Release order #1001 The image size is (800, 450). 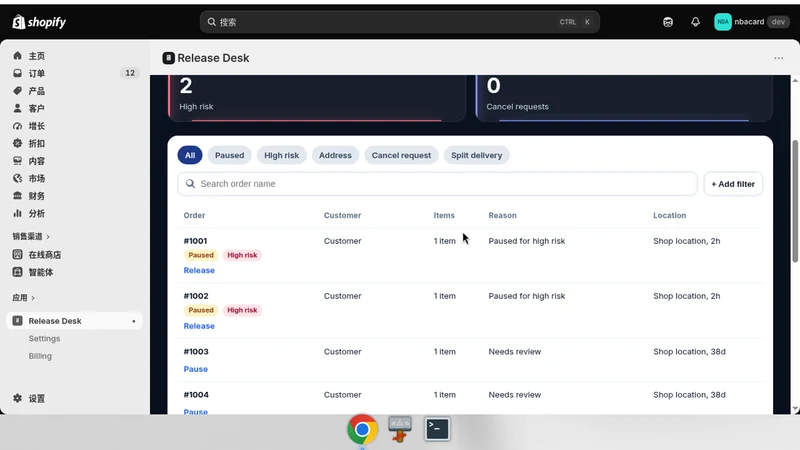click(199, 270)
